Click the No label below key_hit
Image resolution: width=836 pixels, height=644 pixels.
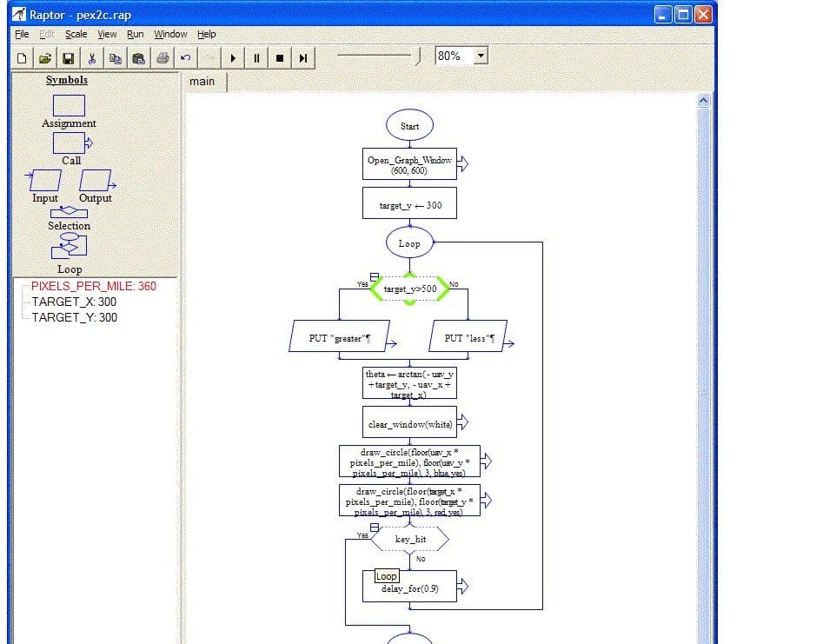point(421,559)
